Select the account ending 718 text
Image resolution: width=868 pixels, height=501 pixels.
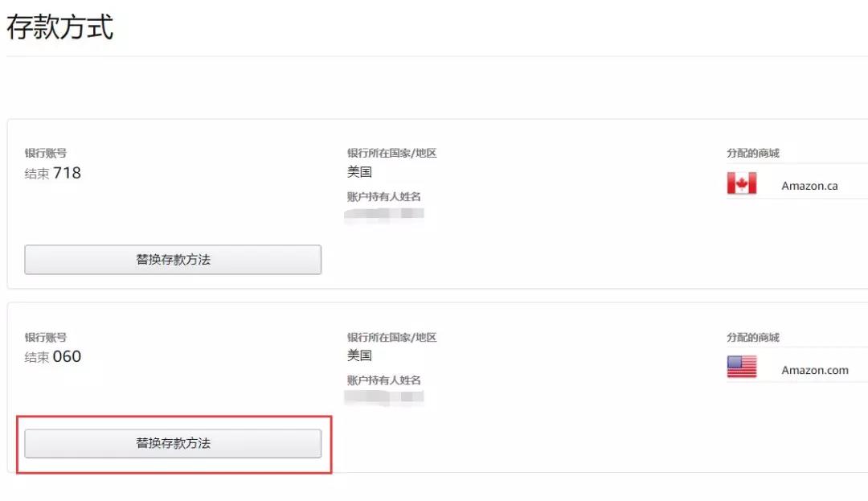[x=52, y=172]
